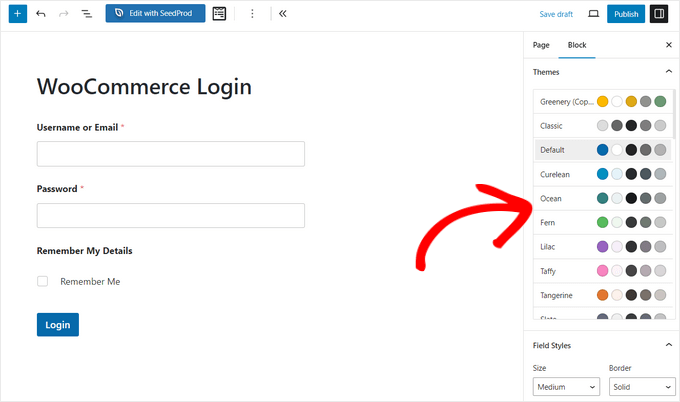Click the Remember My Details label
Viewport: 680px width, 402px height.
[85, 251]
